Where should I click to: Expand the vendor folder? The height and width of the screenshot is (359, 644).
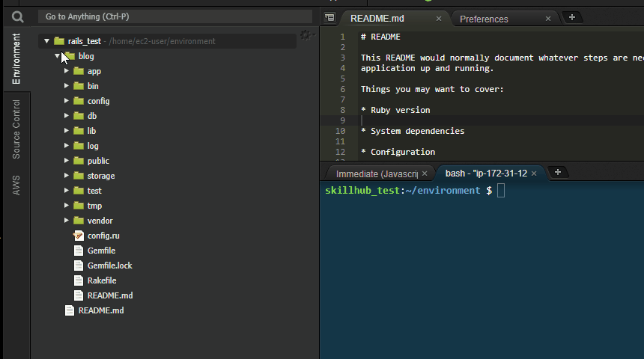tap(67, 221)
